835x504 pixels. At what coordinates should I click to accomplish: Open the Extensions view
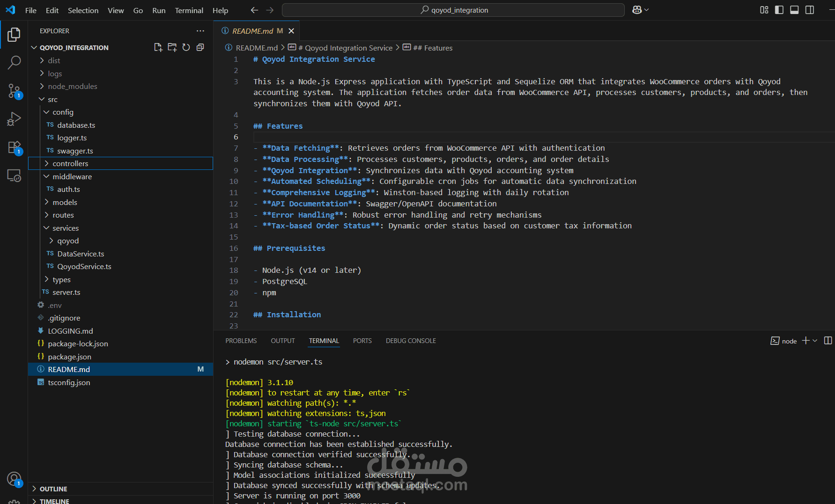click(x=14, y=147)
